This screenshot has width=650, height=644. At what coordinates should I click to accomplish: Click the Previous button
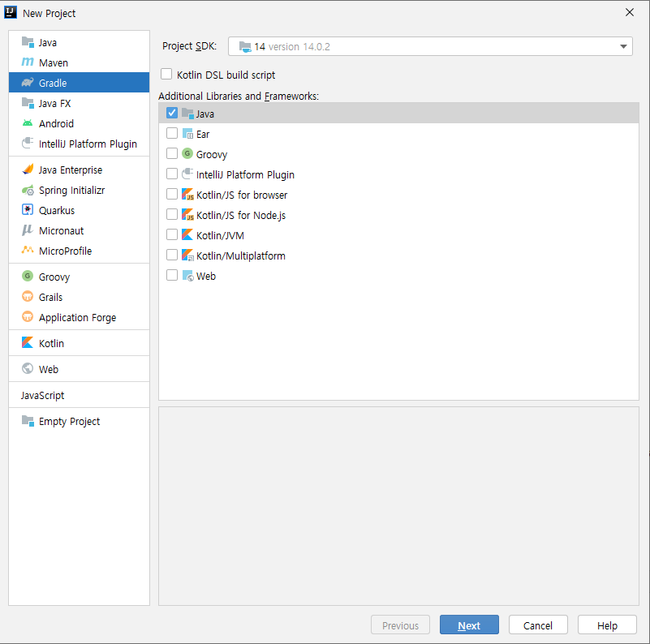click(x=400, y=625)
